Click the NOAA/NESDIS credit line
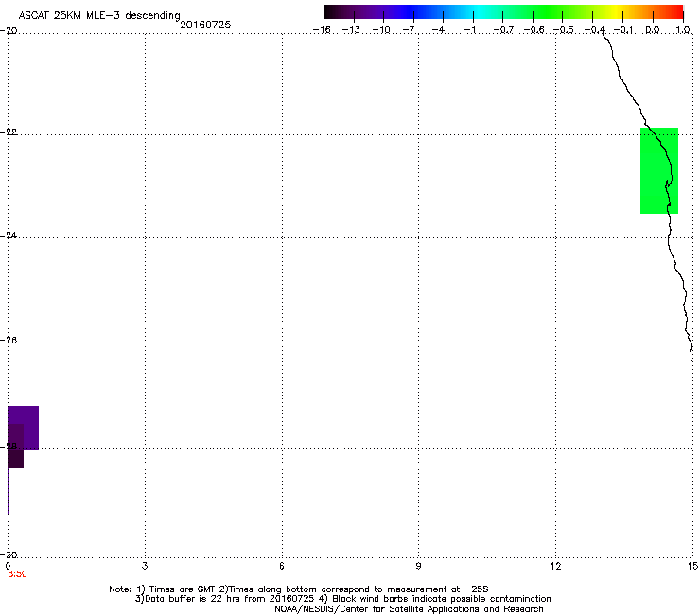This screenshot has height=615, width=700. pos(409,609)
